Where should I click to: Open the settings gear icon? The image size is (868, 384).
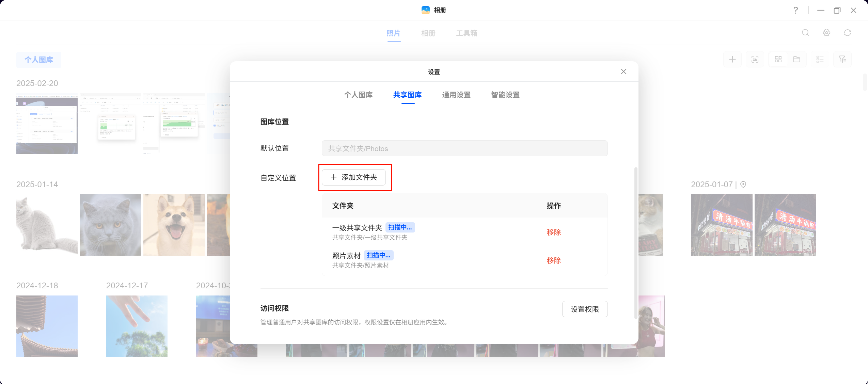click(x=826, y=33)
